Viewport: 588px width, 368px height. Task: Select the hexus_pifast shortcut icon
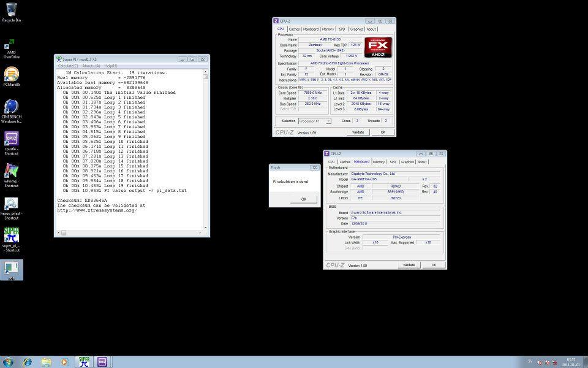click(11, 208)
